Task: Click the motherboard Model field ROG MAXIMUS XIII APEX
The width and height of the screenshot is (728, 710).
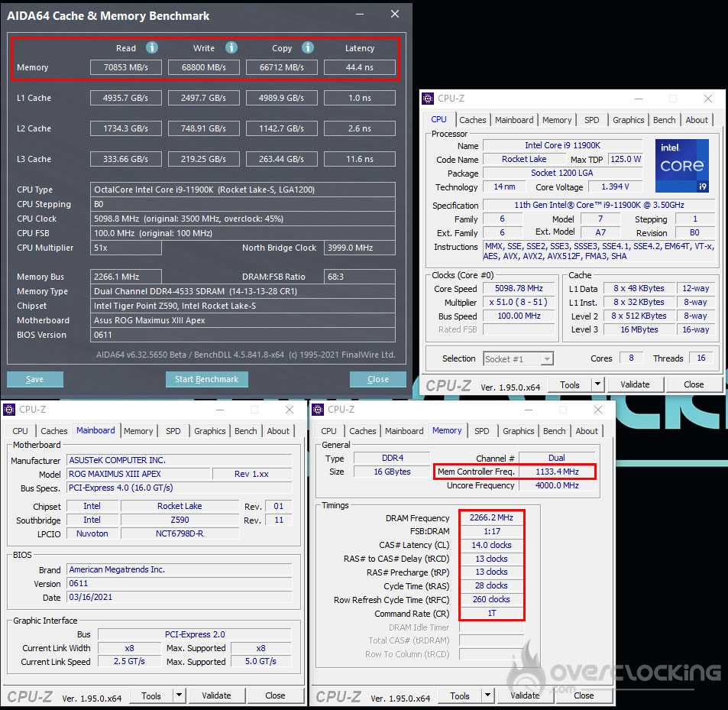Action: click(138, 474)
